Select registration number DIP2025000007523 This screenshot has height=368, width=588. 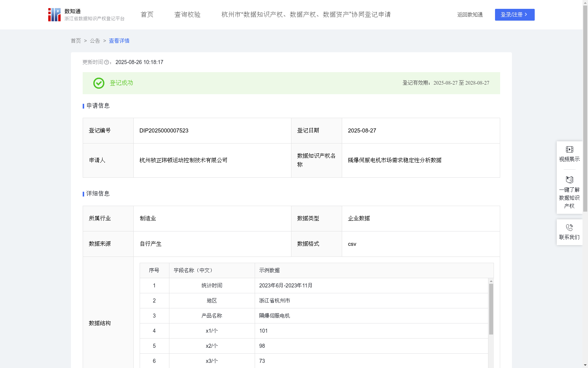164,131
